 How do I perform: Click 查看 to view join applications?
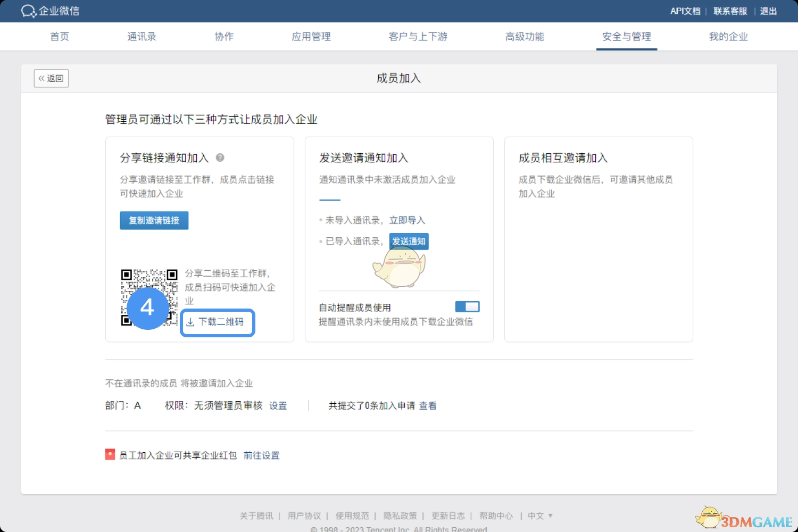click(x=428, y=406)
